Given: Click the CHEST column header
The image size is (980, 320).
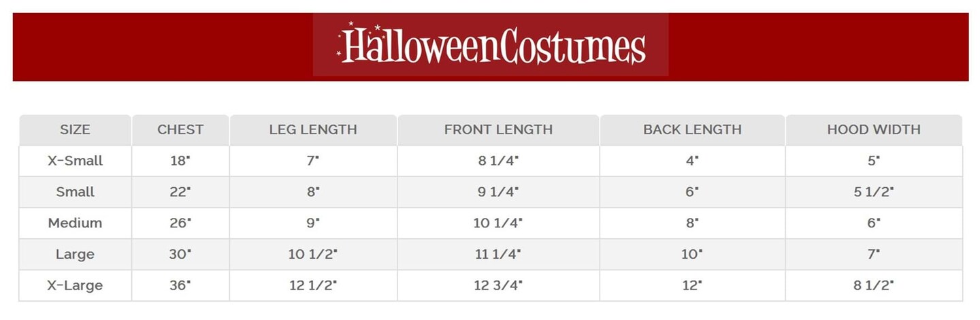Looking at the screenshot, I should (180, 129).
